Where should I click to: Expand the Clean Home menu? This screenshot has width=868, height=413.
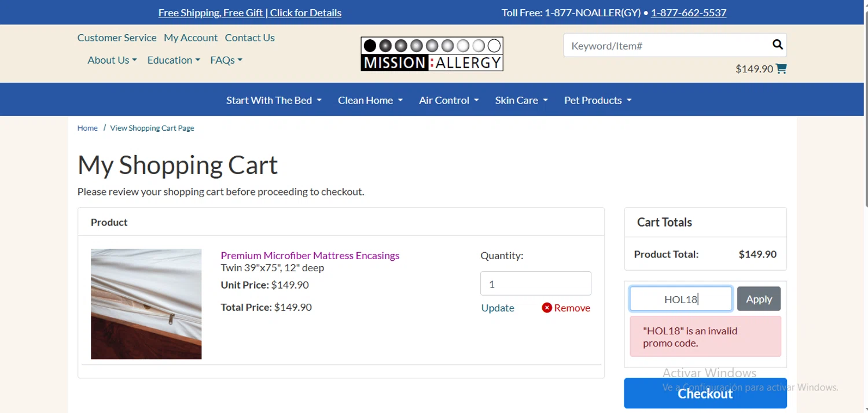(370, 100)
